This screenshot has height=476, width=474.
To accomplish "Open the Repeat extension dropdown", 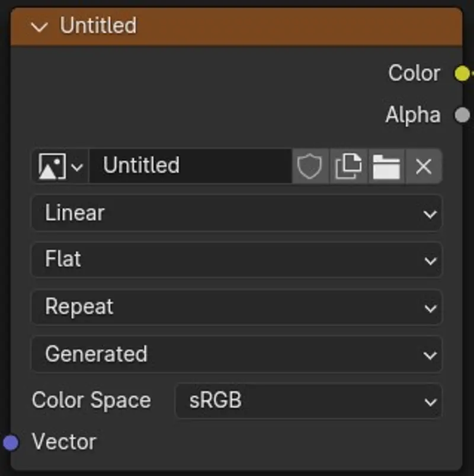I will [237, 307].
